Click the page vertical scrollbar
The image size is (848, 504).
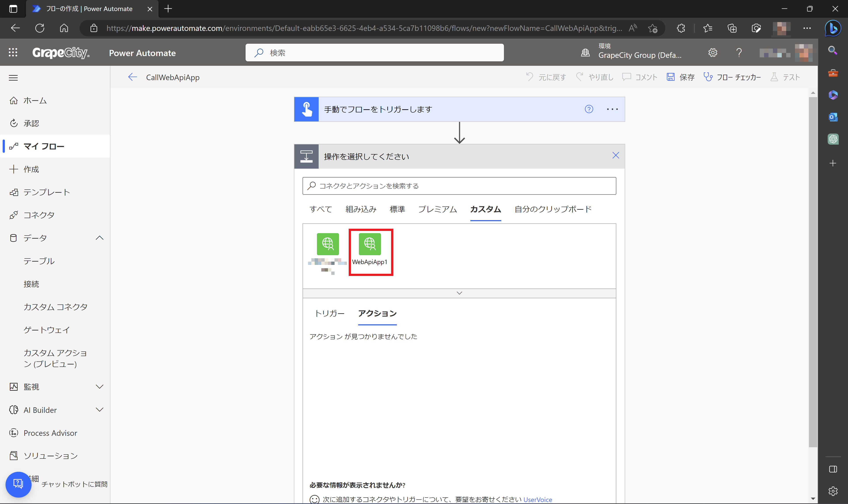click(x=813, y=272)
